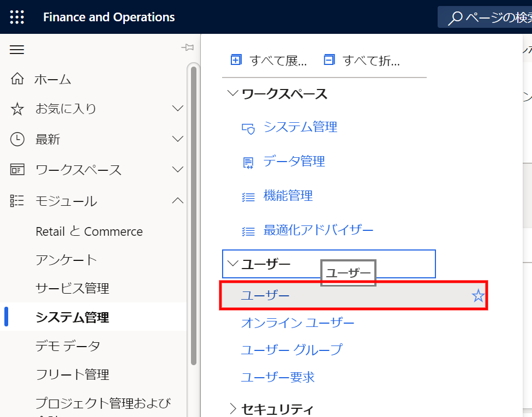Click the search magnifier icon
This screenshot has height=417, width=532.
click(455, 17)
